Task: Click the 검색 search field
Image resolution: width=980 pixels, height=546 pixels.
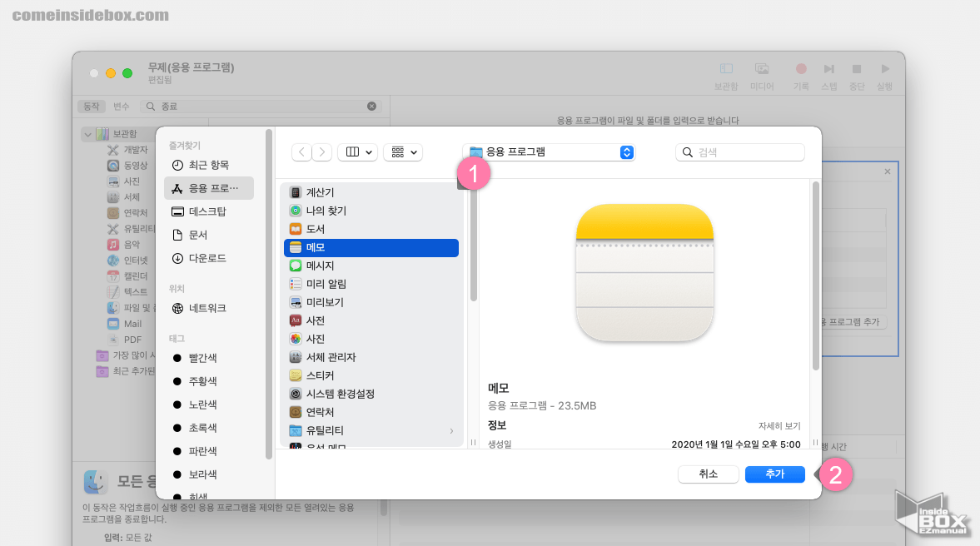Action: pyautogui.click(x=740, y=152)
